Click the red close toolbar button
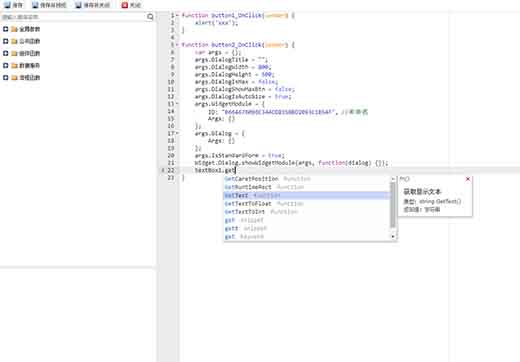This screenshot has width=520, height=362. (131, 5)
